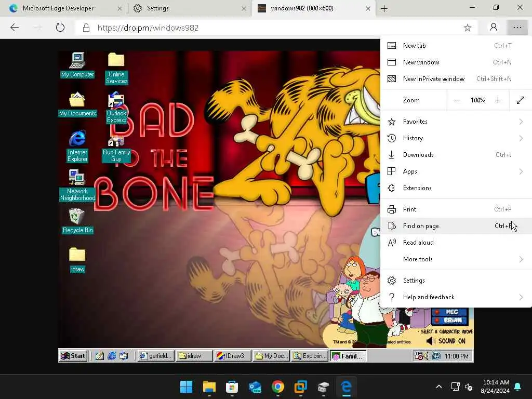Screen dimensions: 532x399
Task: Open Extensions menu item
Action: tap(456, 188)
